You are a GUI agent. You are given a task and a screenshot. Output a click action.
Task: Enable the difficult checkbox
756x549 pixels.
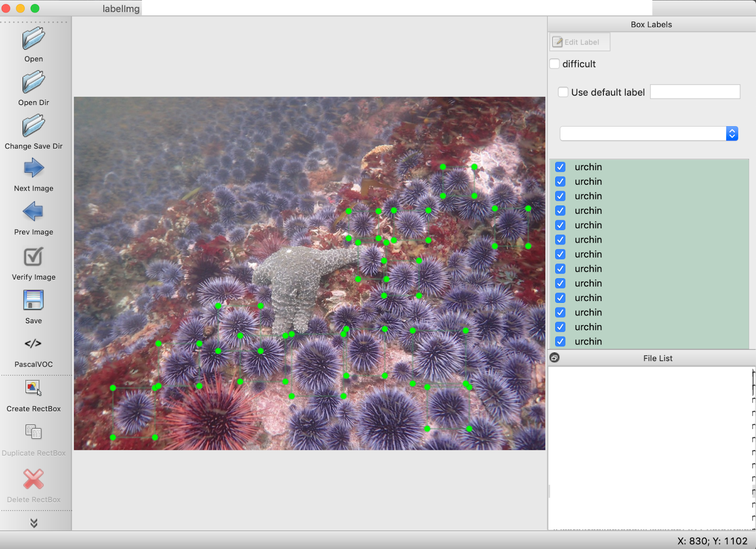555,64
